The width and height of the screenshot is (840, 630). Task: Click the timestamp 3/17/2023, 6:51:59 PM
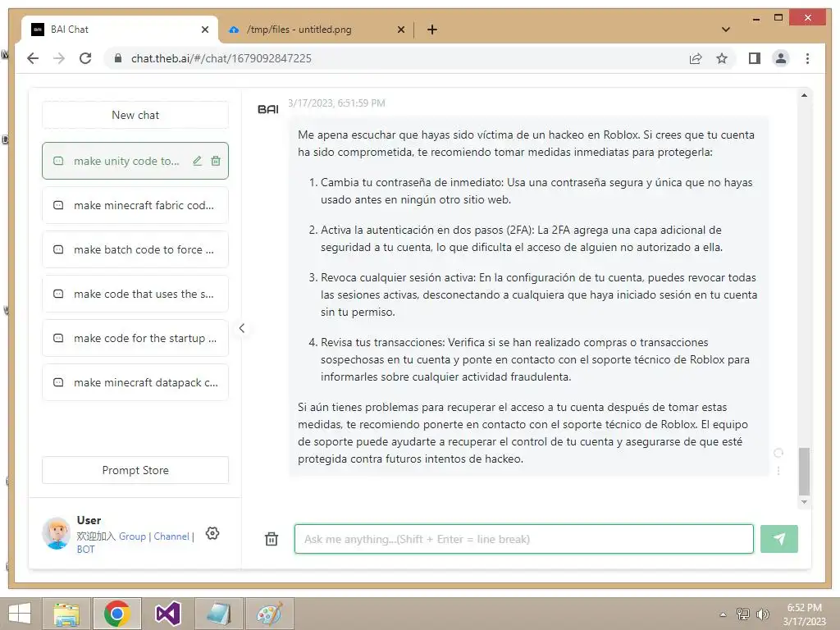coord(336,103)
